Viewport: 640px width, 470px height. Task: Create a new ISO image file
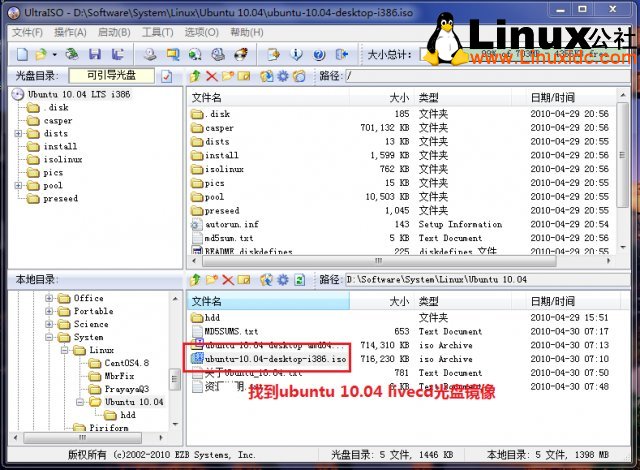[22, 54]
